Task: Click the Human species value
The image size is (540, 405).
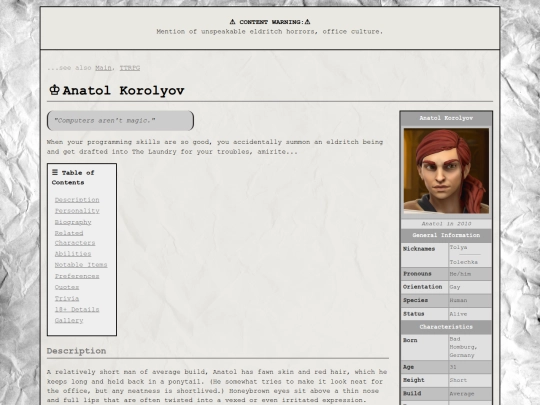Action: tap(458, 300)
